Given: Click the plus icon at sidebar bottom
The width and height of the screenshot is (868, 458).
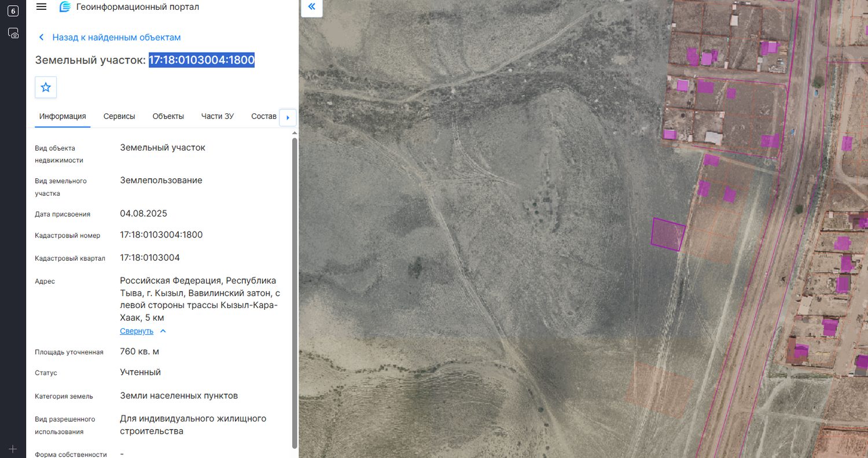Looking at the screenshot, I should [13, 449].
